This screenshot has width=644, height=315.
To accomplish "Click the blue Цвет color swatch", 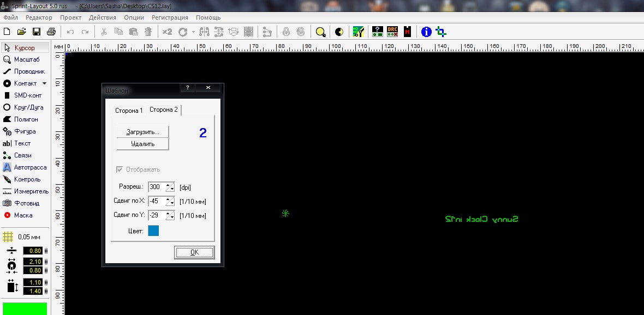I will click(153, 231).
